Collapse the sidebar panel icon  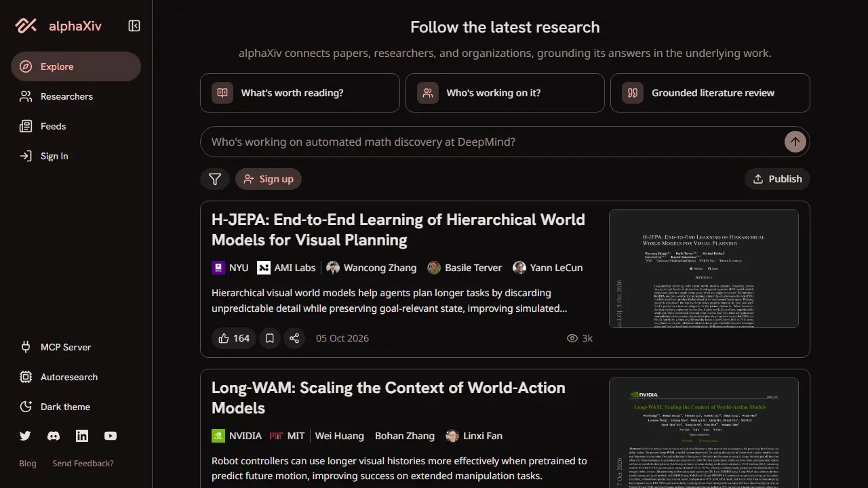coord(134,26)
